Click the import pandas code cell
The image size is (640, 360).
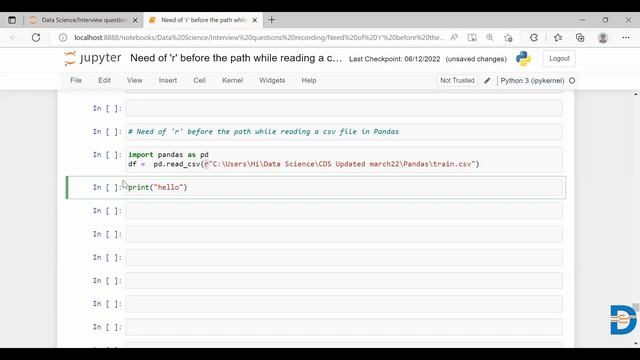tap(344, 159)
